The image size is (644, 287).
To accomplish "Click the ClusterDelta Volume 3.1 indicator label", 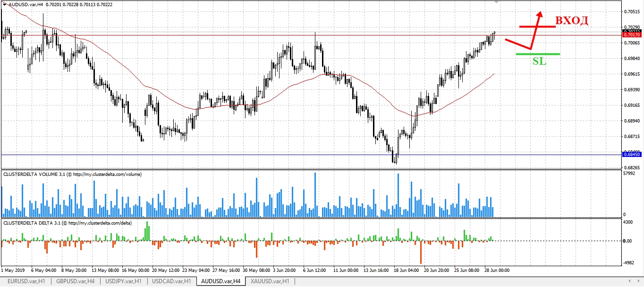I will tap(72, 174).
